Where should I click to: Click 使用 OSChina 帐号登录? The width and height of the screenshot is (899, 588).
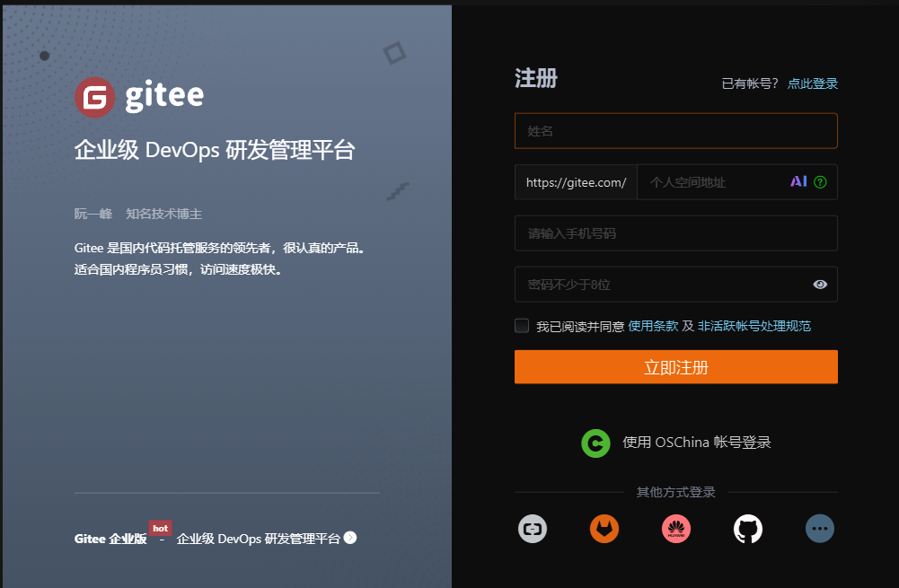[697, 443]
